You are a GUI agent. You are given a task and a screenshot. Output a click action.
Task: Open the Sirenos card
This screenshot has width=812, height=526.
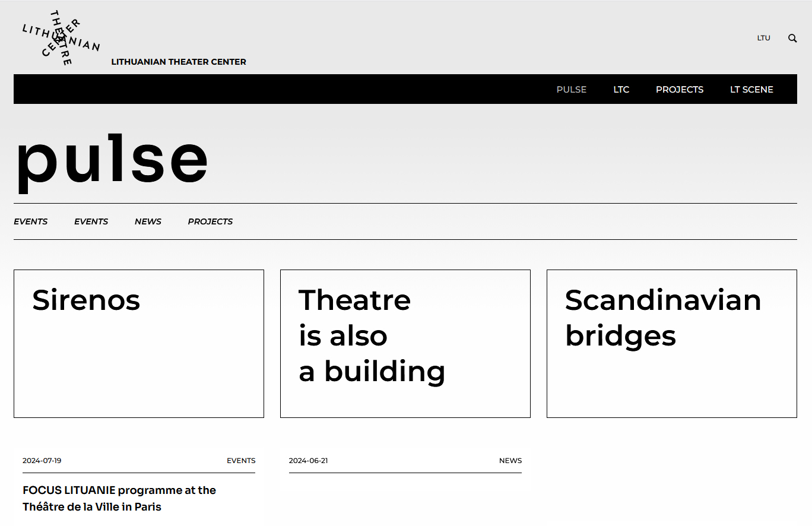[x=138, y=343]
